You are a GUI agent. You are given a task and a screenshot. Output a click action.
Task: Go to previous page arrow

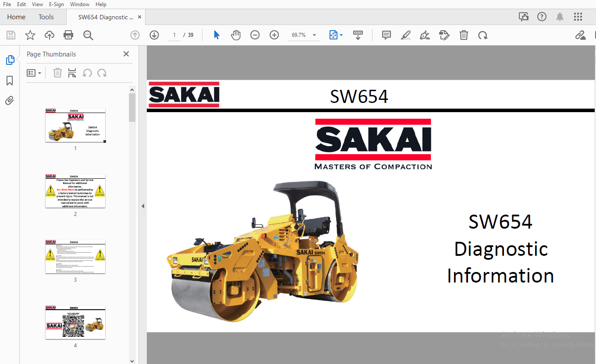click(135, 35)
